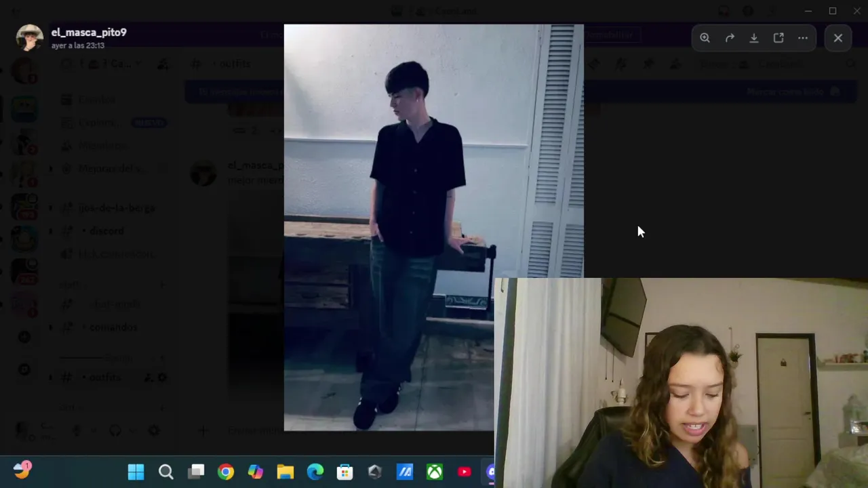This screenshot has width=868, height=488.
Task: Open the grey hexagon app on the taskbar
Action: [x=375, y=472]
